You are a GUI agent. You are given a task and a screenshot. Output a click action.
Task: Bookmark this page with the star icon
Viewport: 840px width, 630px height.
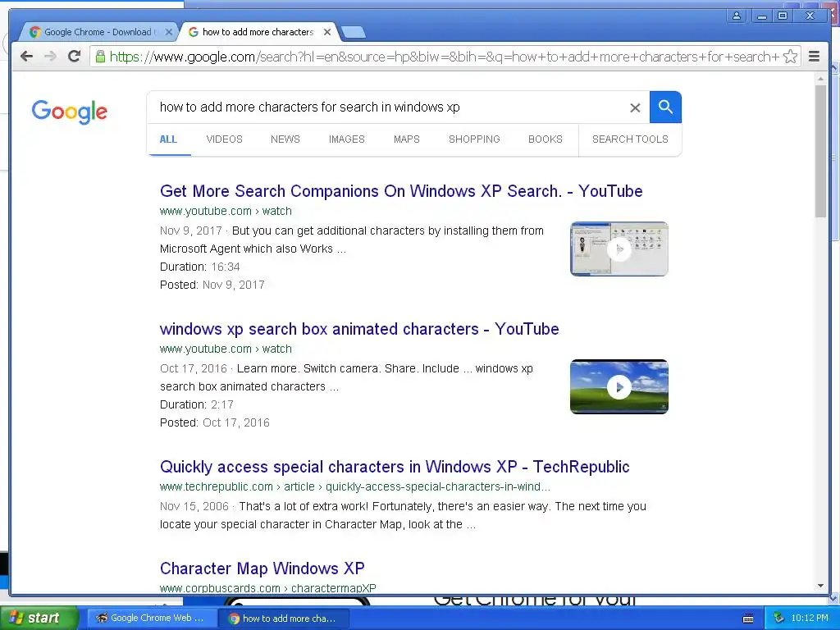pyautogui.click(x=790, y=57)
